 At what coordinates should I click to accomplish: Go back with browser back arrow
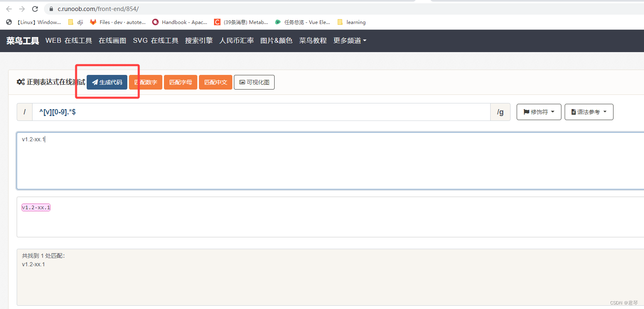coord(9,9)
